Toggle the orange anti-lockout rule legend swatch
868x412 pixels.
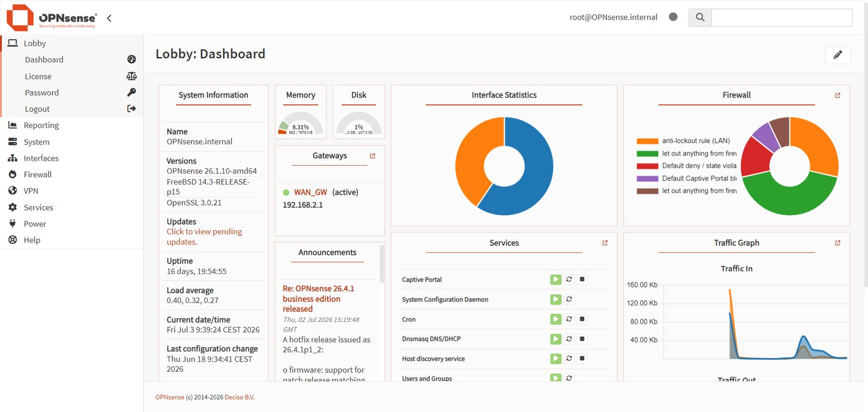[x=647, y=141]
